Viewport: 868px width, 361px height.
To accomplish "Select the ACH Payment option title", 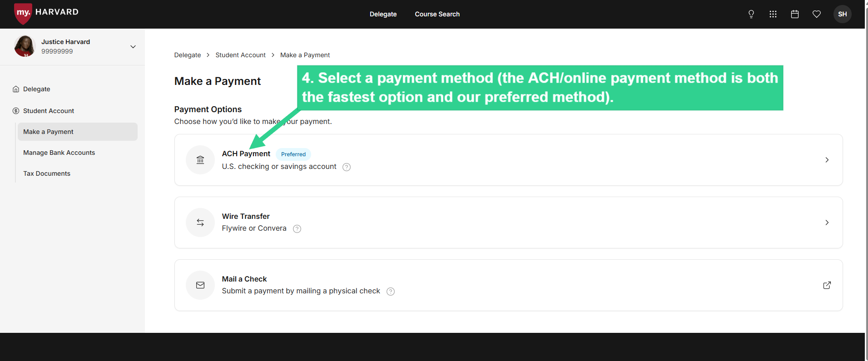I will (x=246, y=153).
